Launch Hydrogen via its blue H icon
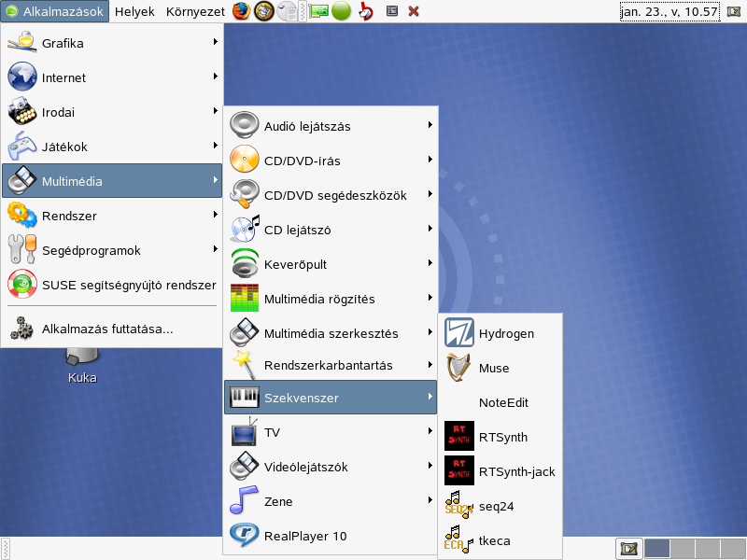Screen dimensions: 747x560 point(459,332)
